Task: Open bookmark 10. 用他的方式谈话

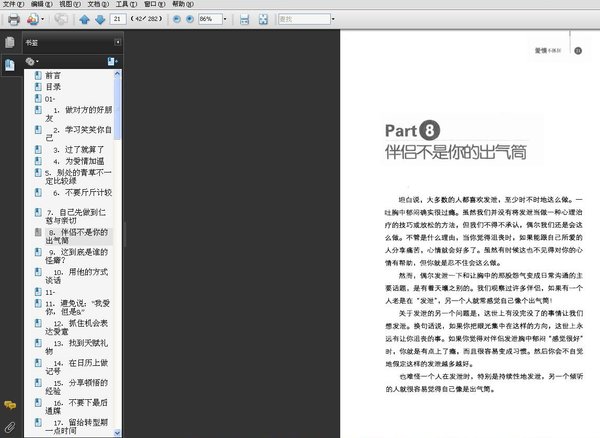Action: [77, 276]
